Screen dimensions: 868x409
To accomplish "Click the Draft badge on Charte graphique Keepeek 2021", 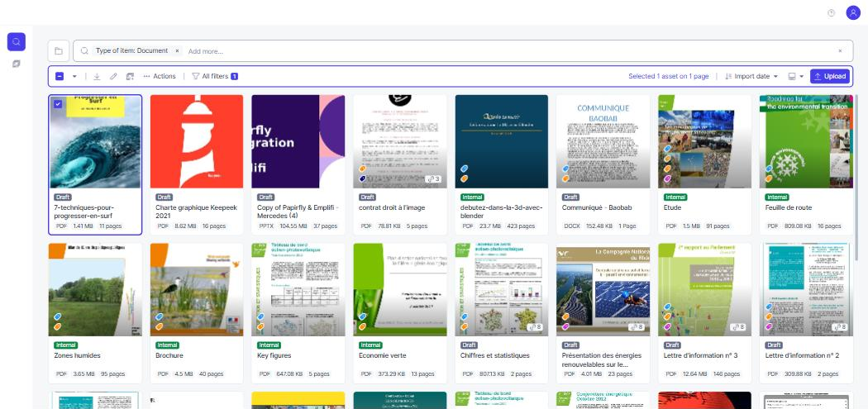I will click(164, 197).
